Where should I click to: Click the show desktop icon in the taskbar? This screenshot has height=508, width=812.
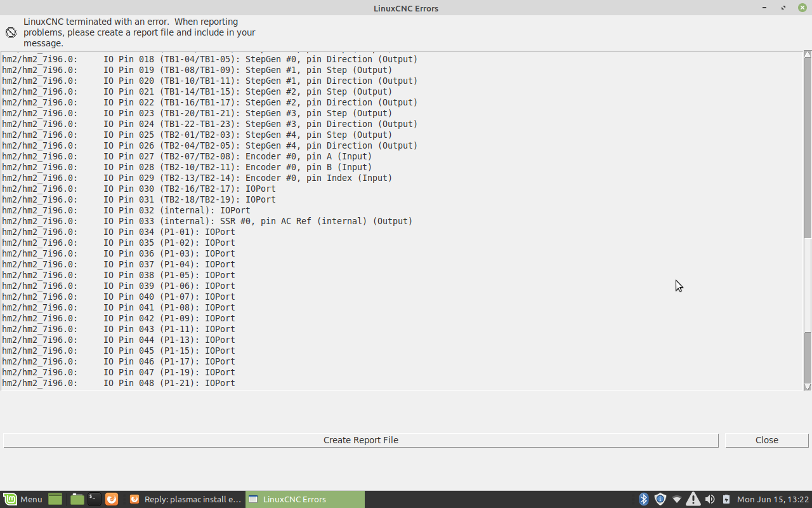pos(55,499)
